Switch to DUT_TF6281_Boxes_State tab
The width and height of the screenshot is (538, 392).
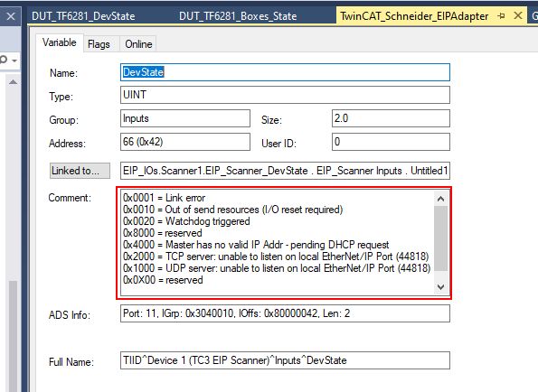pos(238,16)
